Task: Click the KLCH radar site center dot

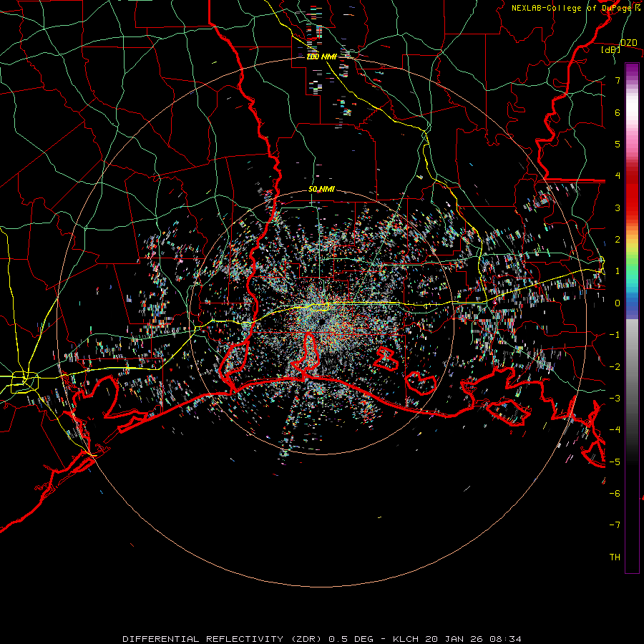Action: pos(321,321)
